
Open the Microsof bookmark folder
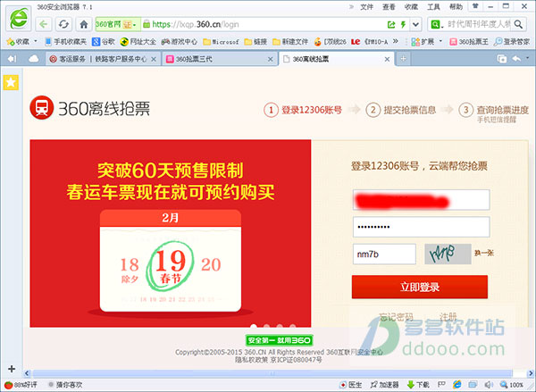(x=221, y=42)
